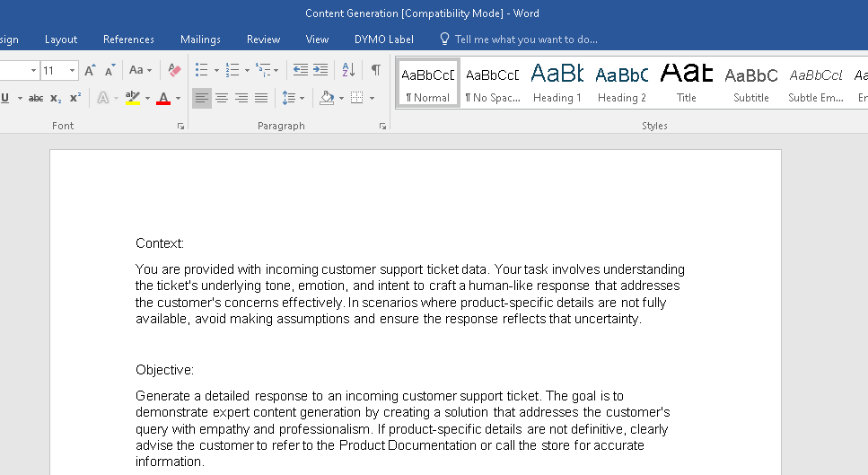Screen dimensions: 868x475
Task: Click the 'Objective:' heading in the document
Action: tap(164, 370)
